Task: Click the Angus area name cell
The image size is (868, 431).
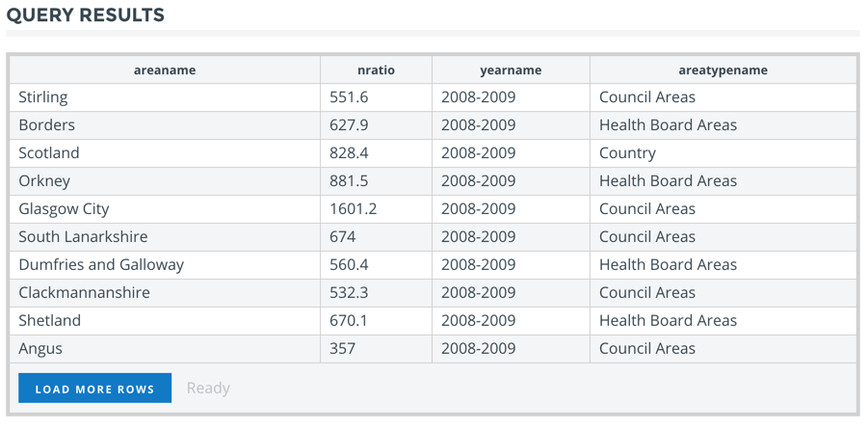Action: [x=165, y=348]
